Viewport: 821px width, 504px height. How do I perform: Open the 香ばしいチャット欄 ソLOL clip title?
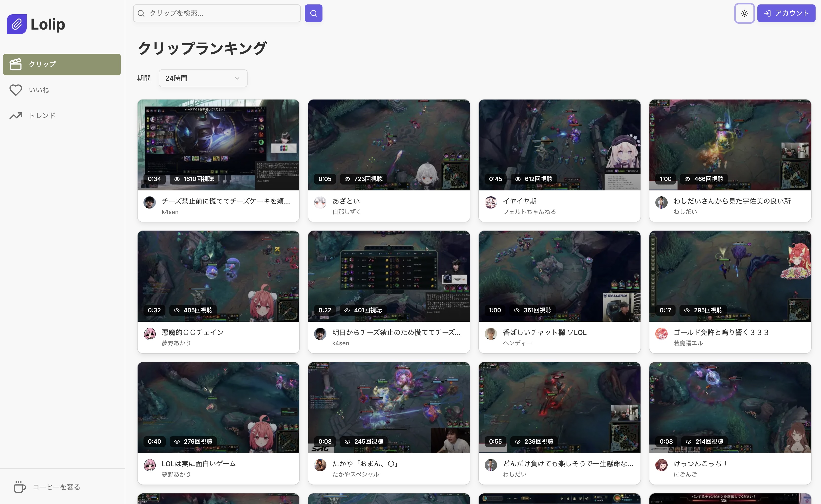(x=544, y=332)
